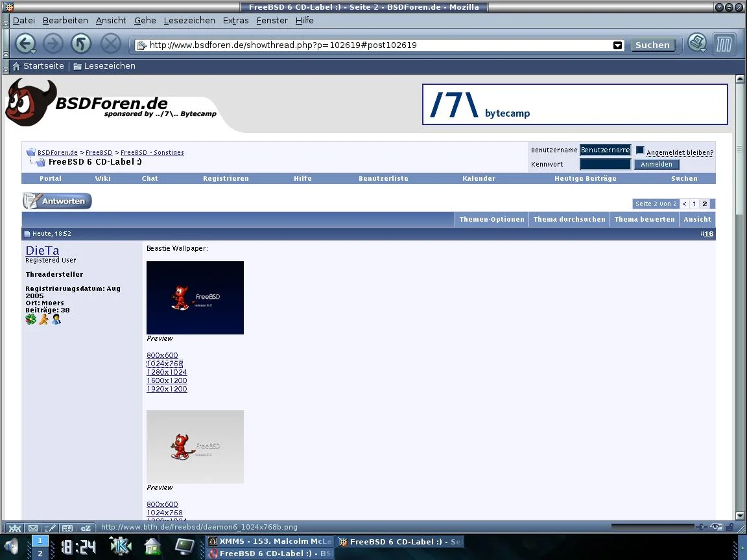Open the 1280x1024 wallpaper link
Image resolution: width=747 pixels, height=560 pixels.
pyautogui.click(x=167, y=373)
